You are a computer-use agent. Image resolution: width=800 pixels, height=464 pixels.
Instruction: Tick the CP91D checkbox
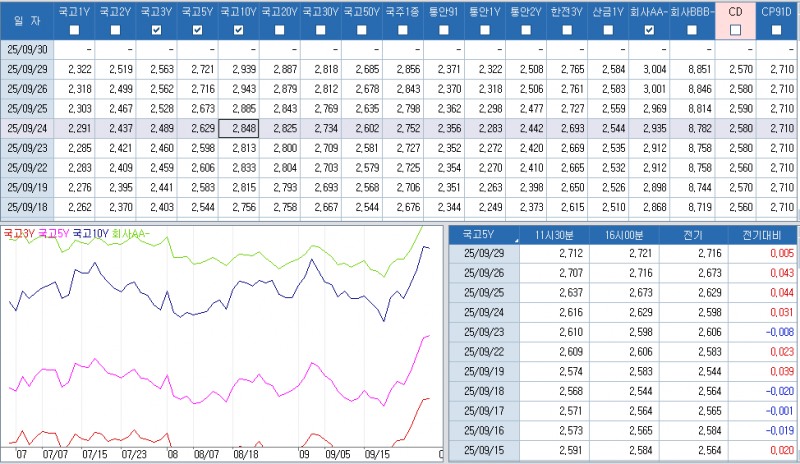coord(777,30)
